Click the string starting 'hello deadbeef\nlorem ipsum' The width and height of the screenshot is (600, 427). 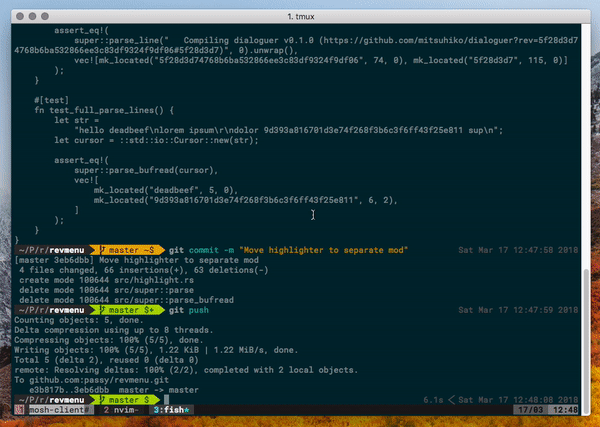(289, 130)
